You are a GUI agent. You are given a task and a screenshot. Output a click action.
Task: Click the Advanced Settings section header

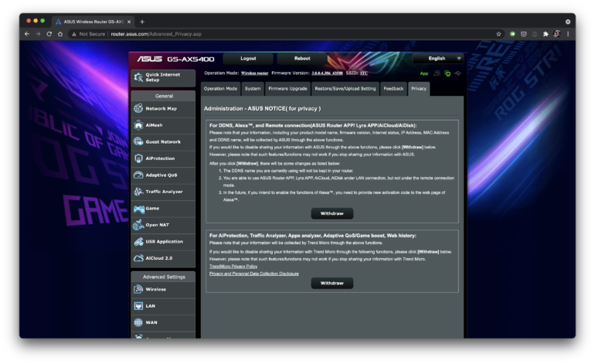coord(164,277)
